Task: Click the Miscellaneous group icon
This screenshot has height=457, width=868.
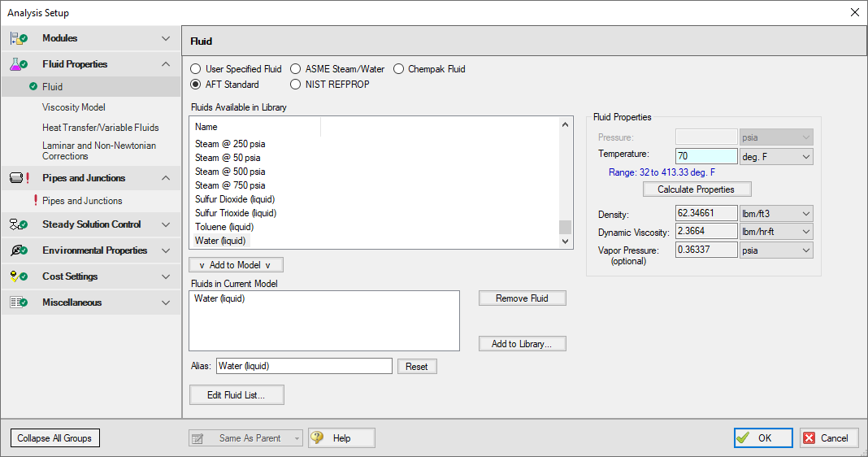Action: pyautogui.click(x=20, y=302)
